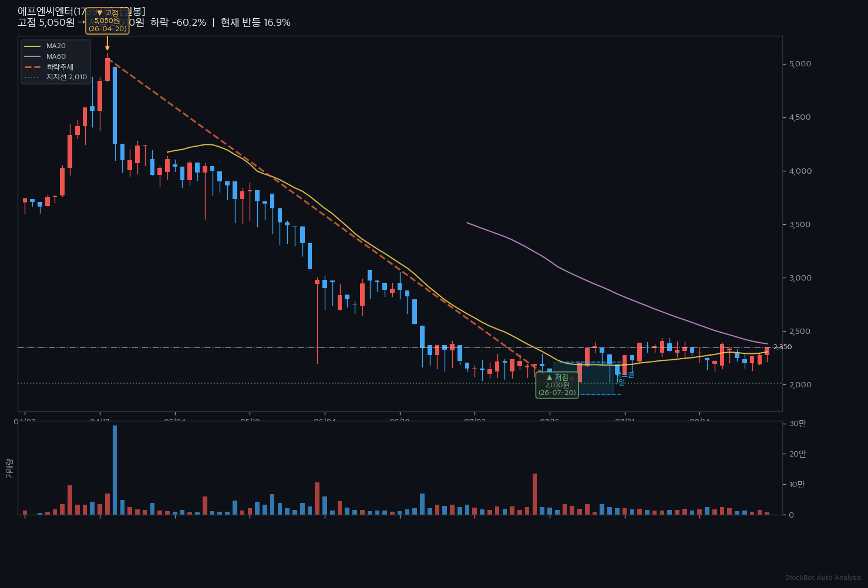Select the 5,000 price axis label
The image size is (868, 588).
(x=800, y=64)
